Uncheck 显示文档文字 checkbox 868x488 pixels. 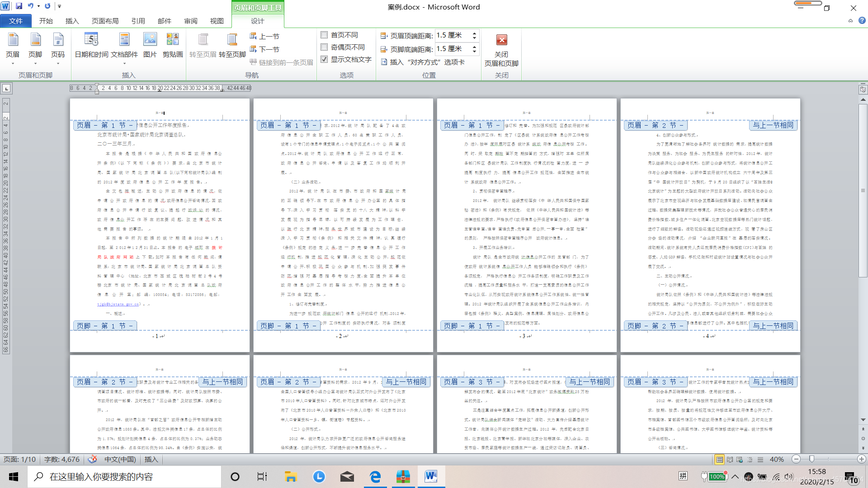(x=324, y=59)
